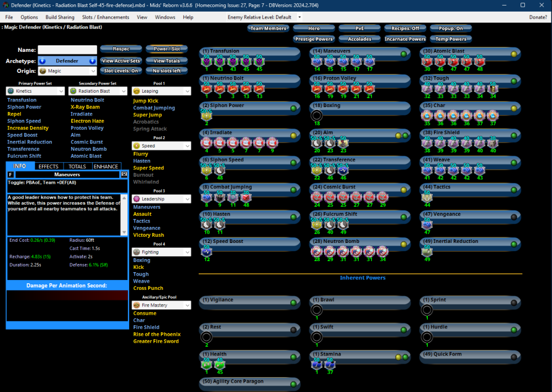The image size is (552, 392).
Task: Click the enhancement icon under Tactics
Action: tap(427, 197)
